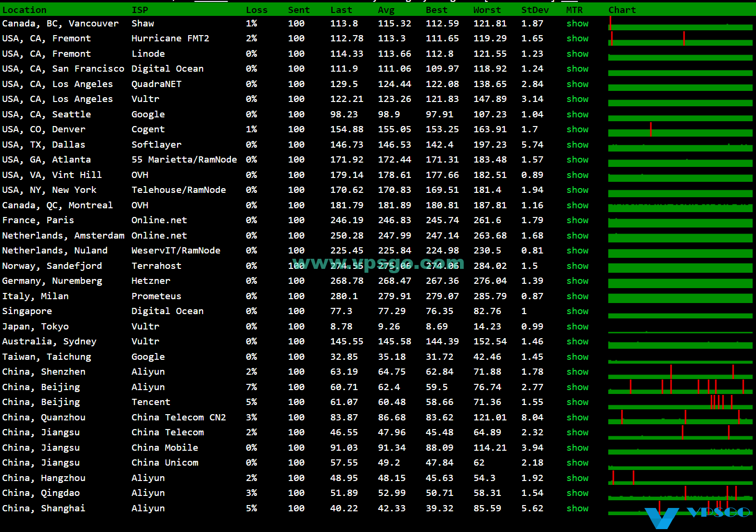Viewport: 756px width, 532px height.
Task: Select 'Japan, Tokyo' location cell
Action: (x=36, y=327)
